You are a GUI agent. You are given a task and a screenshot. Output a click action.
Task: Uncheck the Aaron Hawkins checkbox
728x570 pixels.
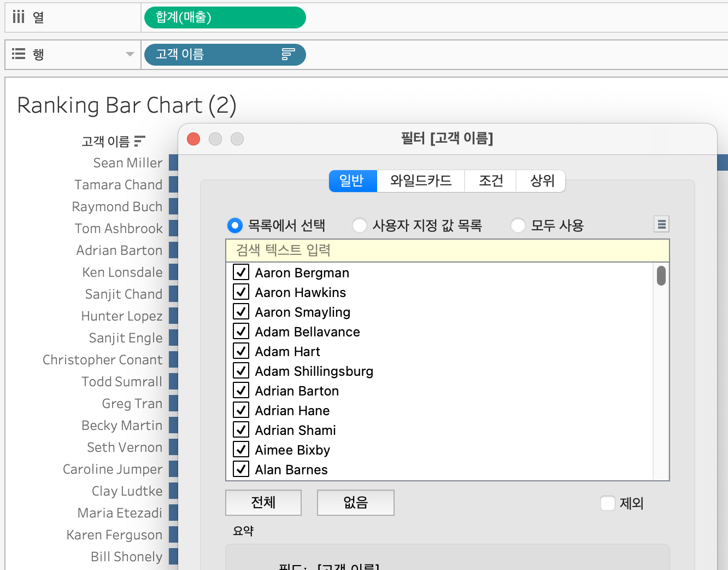pyautogui.click(x=241, y=292)
